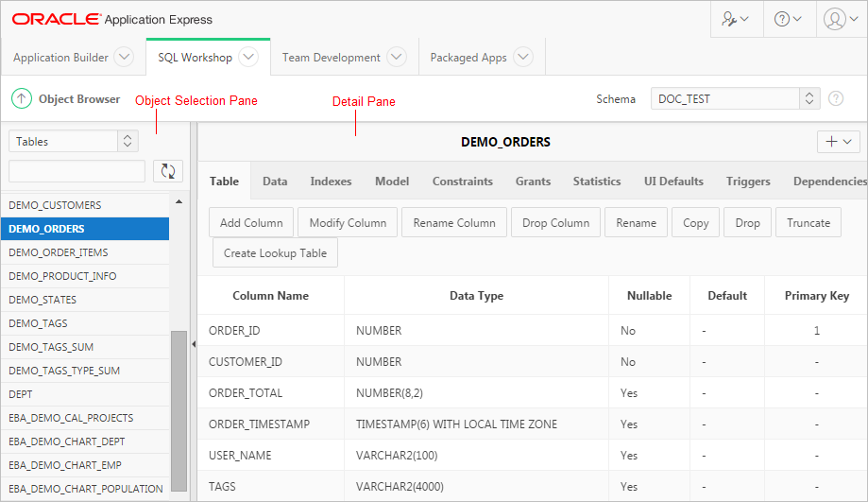This screenshot has height=502, width=868.
Task: Click the object search input field
Action: [x=77, y=171]
